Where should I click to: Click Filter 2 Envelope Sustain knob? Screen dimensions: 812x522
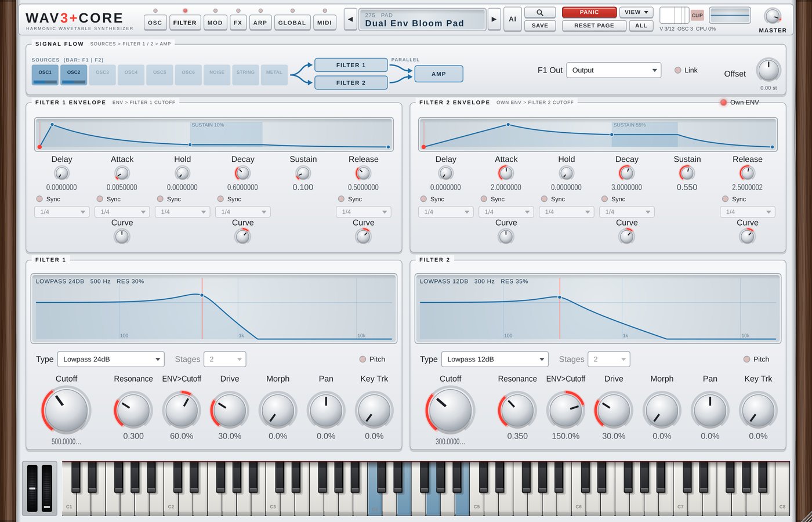tap(687, 173)
